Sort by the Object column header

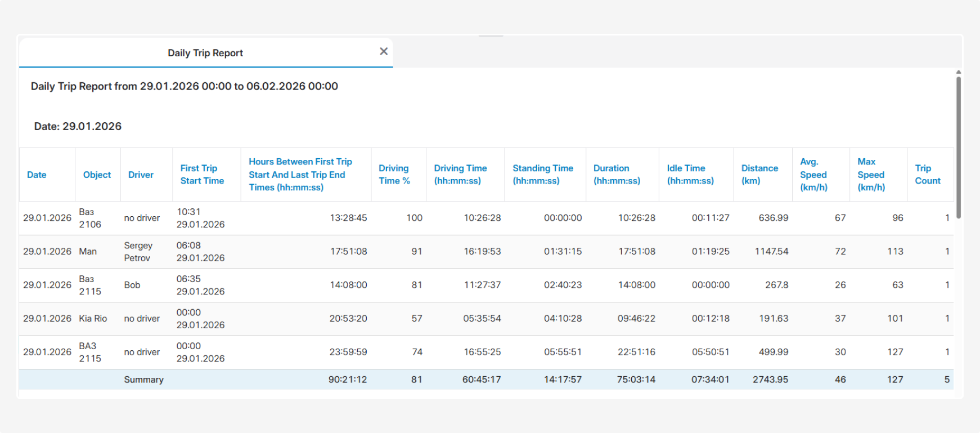[x=97, y=175]
